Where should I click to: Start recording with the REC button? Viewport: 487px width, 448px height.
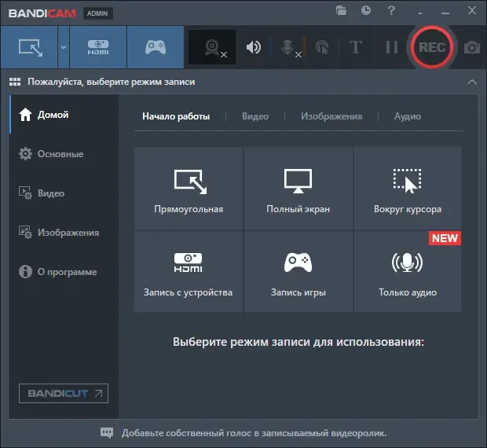tap(432, 47)
